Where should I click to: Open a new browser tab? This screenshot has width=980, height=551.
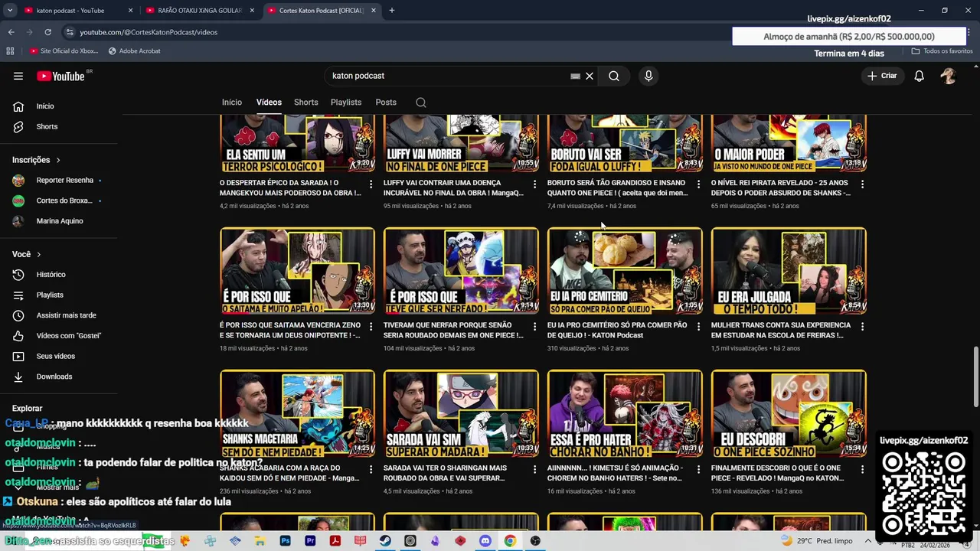391,11
